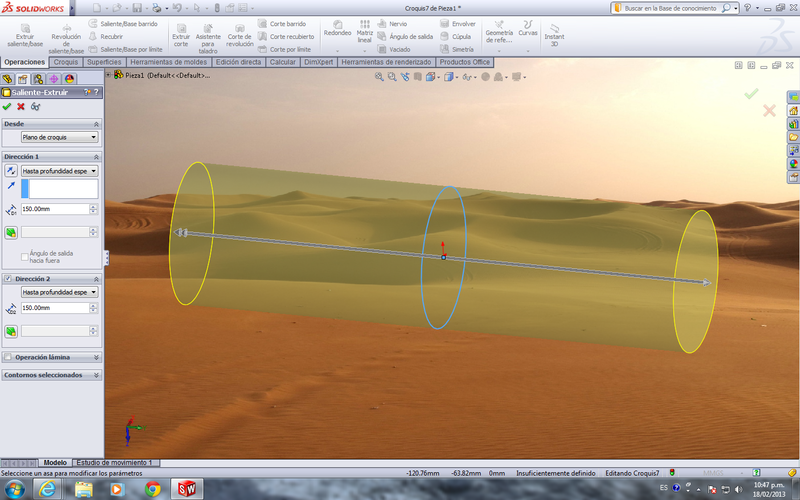Open Dirección 2 end condition dropdown
800x500 pixels.
59,292
